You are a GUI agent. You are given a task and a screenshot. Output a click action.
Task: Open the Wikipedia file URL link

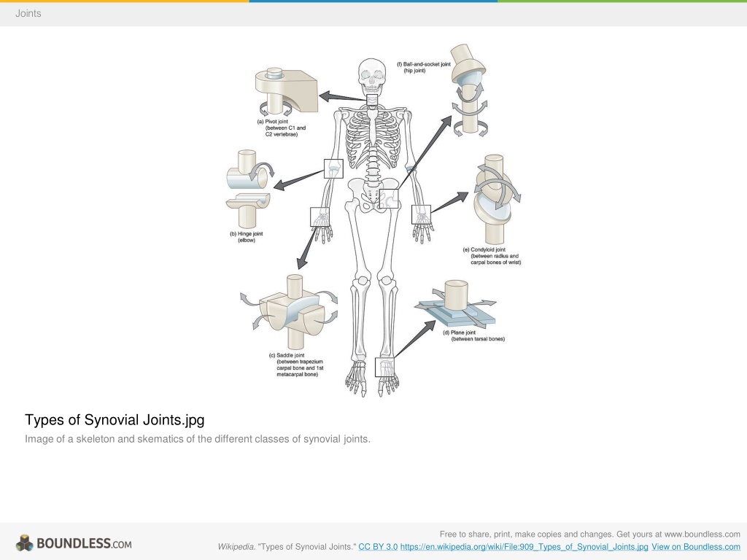click(524, 547)
